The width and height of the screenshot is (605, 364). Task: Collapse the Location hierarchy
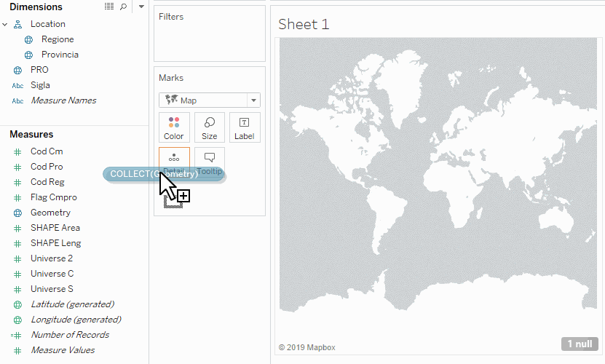click(5, 24)
